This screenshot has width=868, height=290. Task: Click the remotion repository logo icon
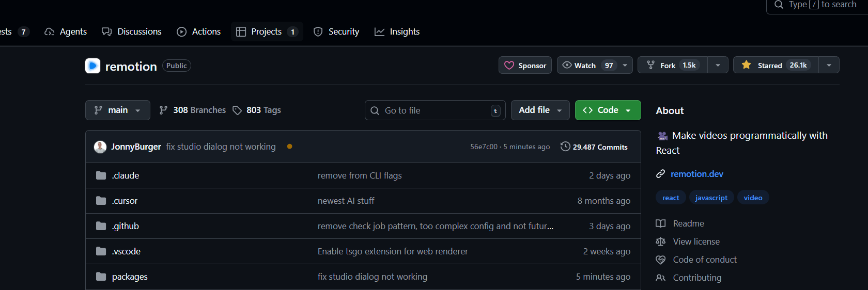coord(92,66)
